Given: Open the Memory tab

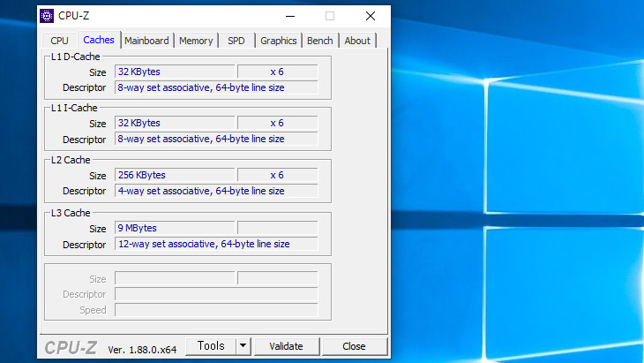Looking at the screenshot, I should click(x=196, y=41).
